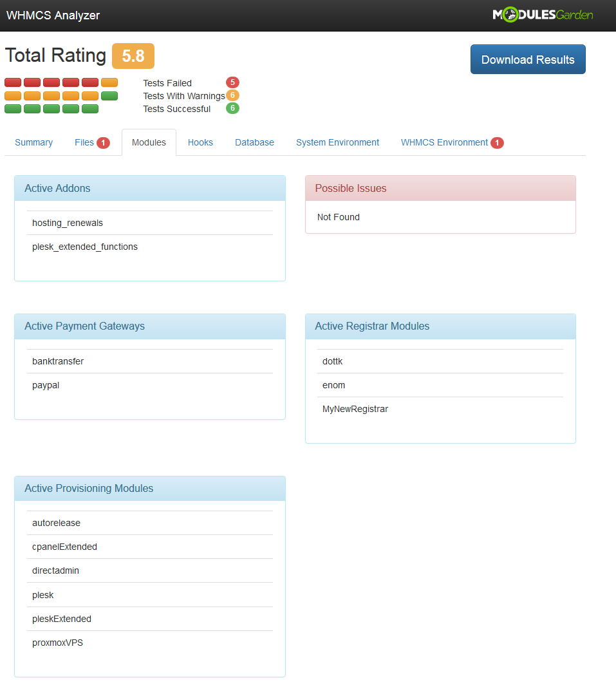The image size is (616, 687).
Task: Open the System Environment tab
Action: coord(337,142)
